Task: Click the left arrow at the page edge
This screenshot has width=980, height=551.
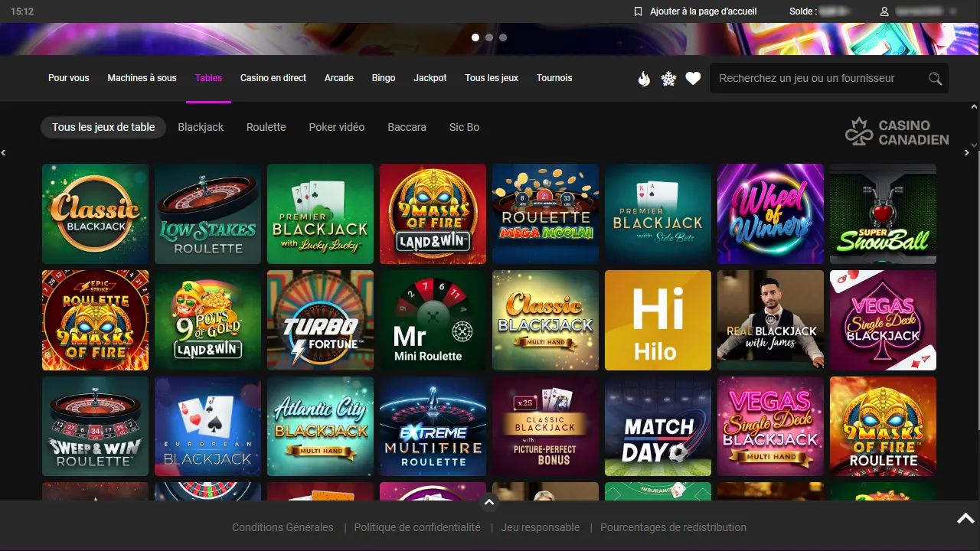Action: pos(4,153)
